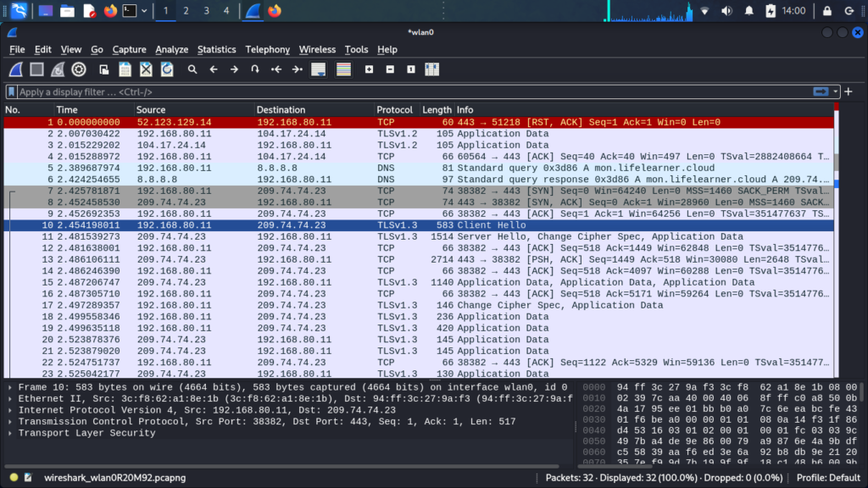Jump to the last packet
Viewport: 868px width, 488px height.
coord(298,69)
